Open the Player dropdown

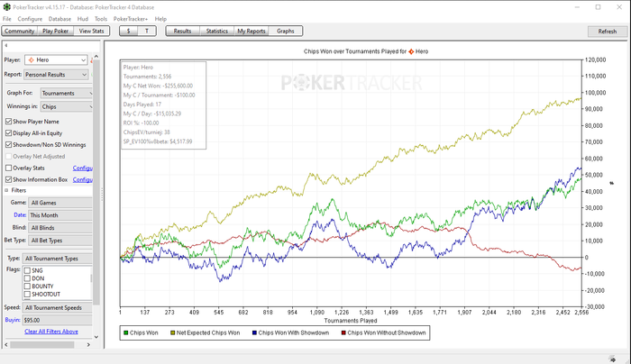click(x=56, y=60)
